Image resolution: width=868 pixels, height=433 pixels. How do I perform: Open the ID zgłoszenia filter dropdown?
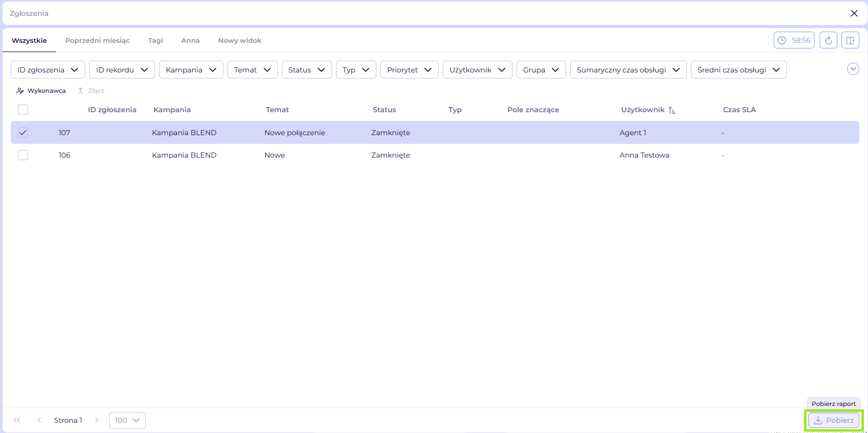pos(48,70)
